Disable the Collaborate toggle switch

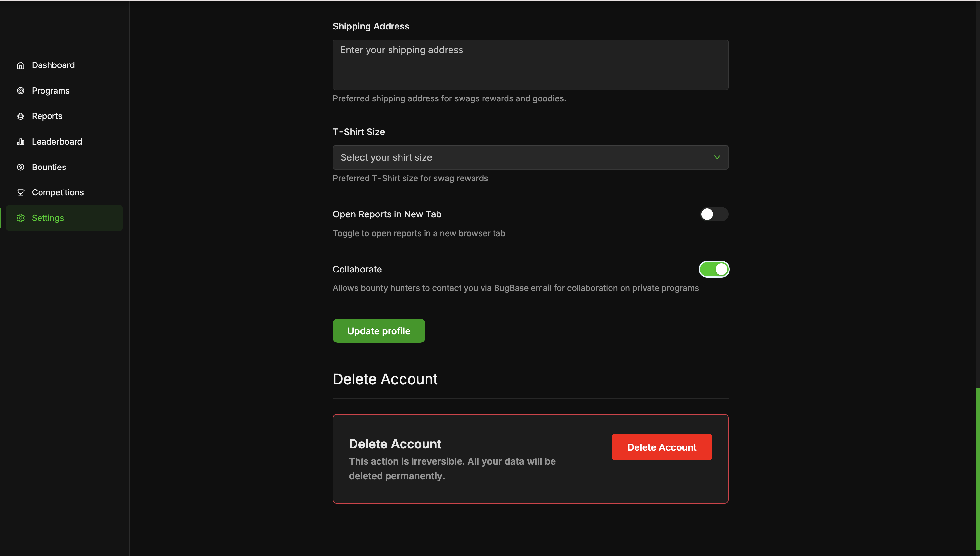(x=713, y=269)
